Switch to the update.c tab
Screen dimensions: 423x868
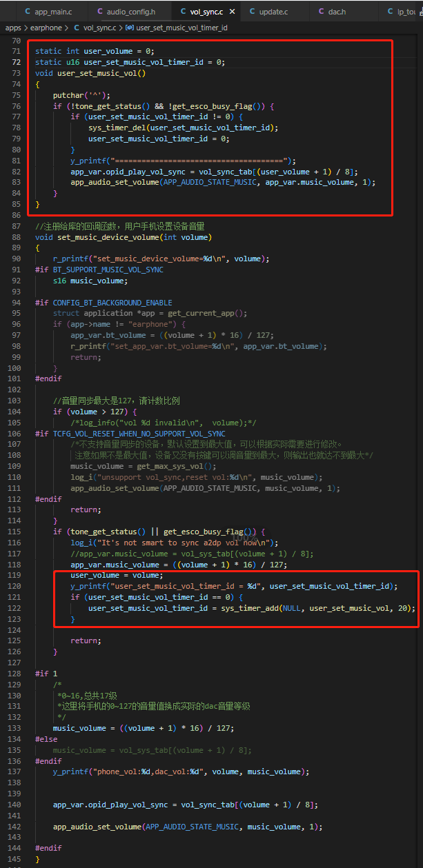tap(268, 12)
